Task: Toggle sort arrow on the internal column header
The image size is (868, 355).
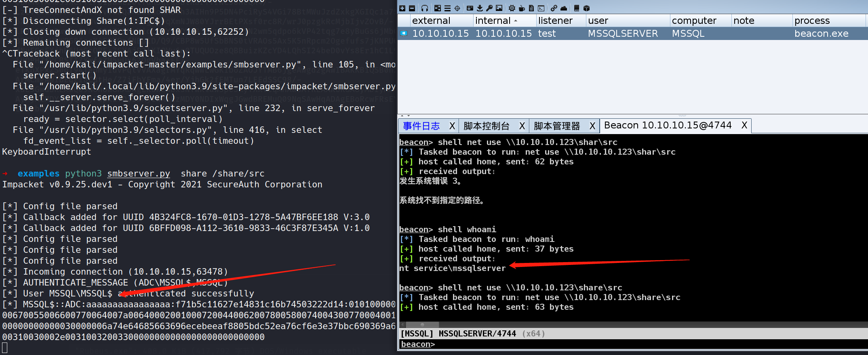Action: click(x=516, y=21)
